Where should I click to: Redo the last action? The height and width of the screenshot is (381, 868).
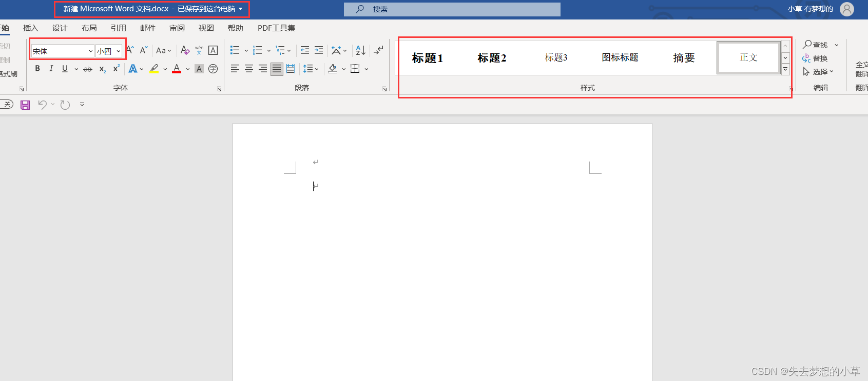pos(65,105)
